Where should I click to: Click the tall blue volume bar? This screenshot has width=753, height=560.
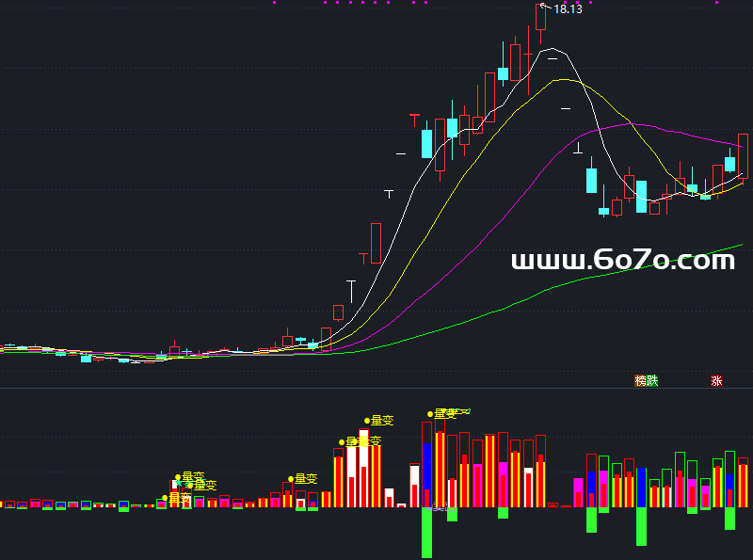tap(426, 466)
